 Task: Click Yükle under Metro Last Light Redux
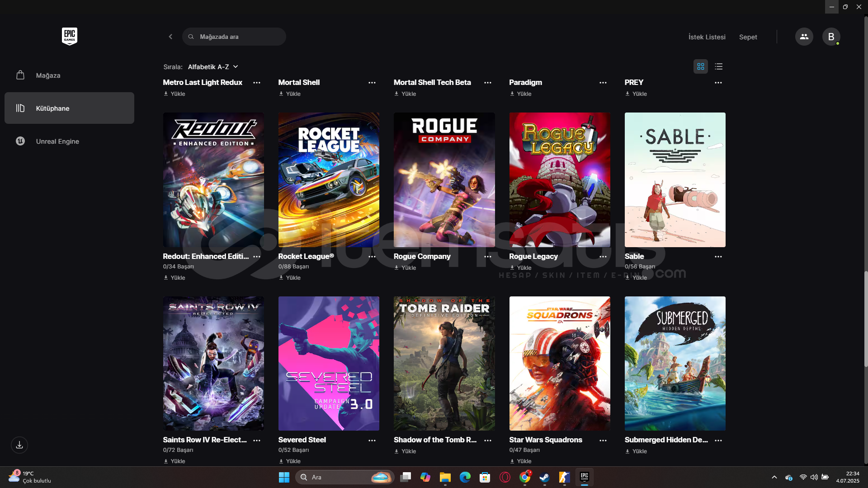175,94
